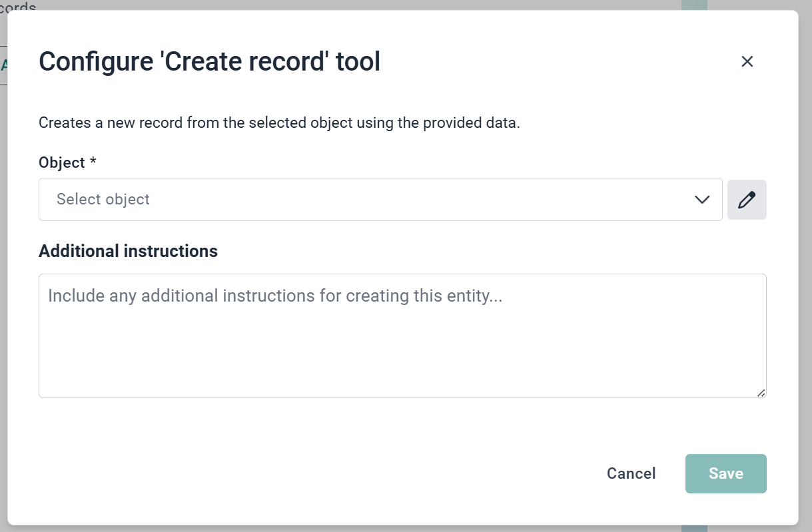Screen dimensions: 812x532
Task: Click the 'Include any additional instructions' placeholder text
Action: click(x=274, y=296)
